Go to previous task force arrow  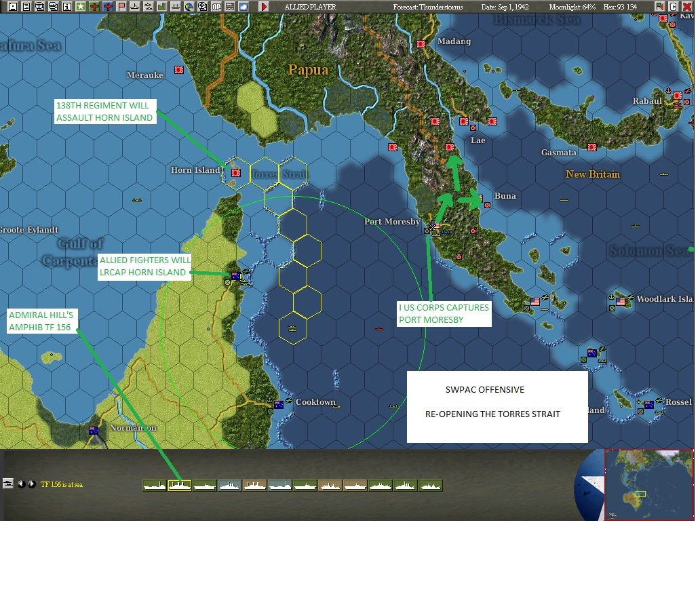[21, 484]
